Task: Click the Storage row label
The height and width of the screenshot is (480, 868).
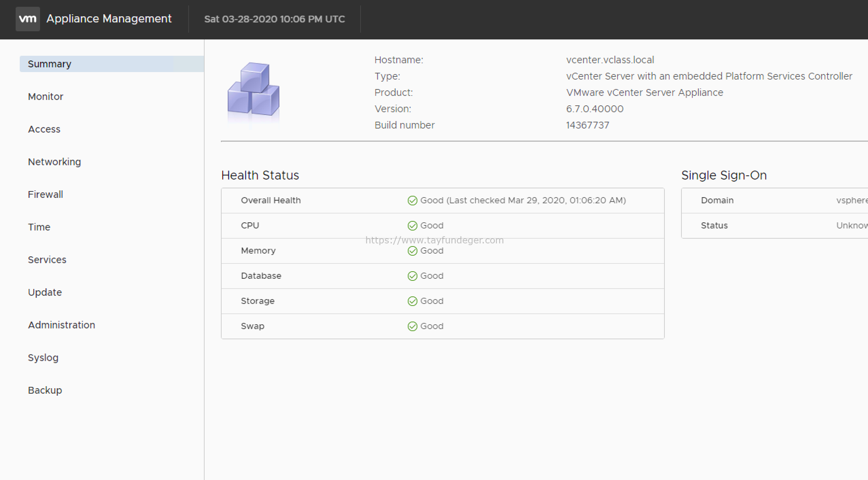Action: click(x=258, y=301)
